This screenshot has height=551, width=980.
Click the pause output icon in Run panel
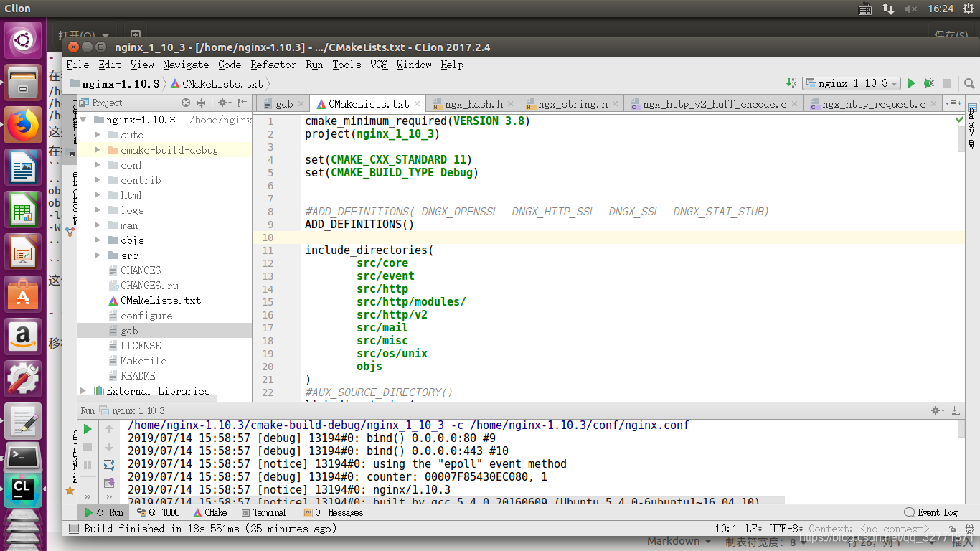tap(88, 465)
